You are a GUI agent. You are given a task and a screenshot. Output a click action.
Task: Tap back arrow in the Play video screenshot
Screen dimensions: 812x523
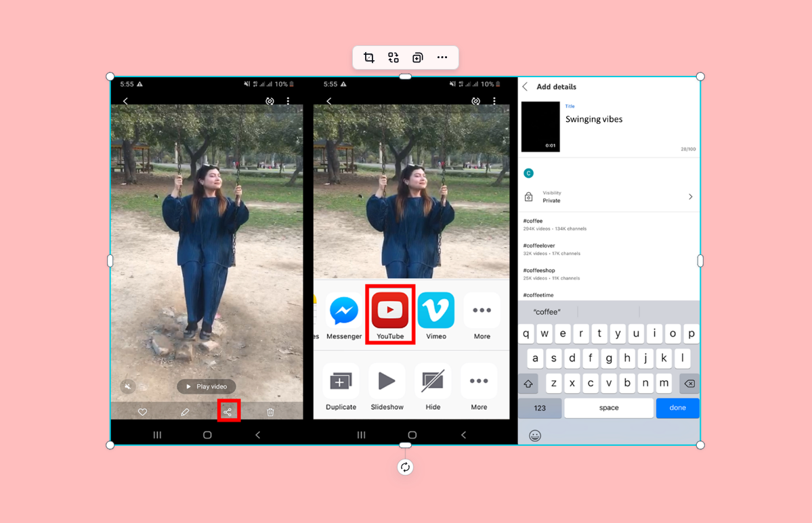[x=125, y=101]
